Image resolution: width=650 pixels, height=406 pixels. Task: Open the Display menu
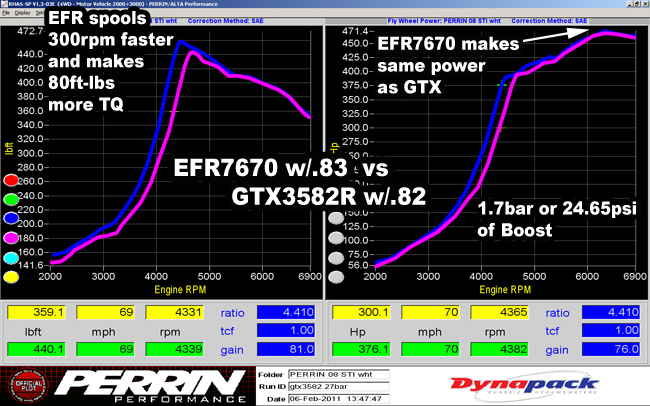pyautogui.click(x=22, y=13)
